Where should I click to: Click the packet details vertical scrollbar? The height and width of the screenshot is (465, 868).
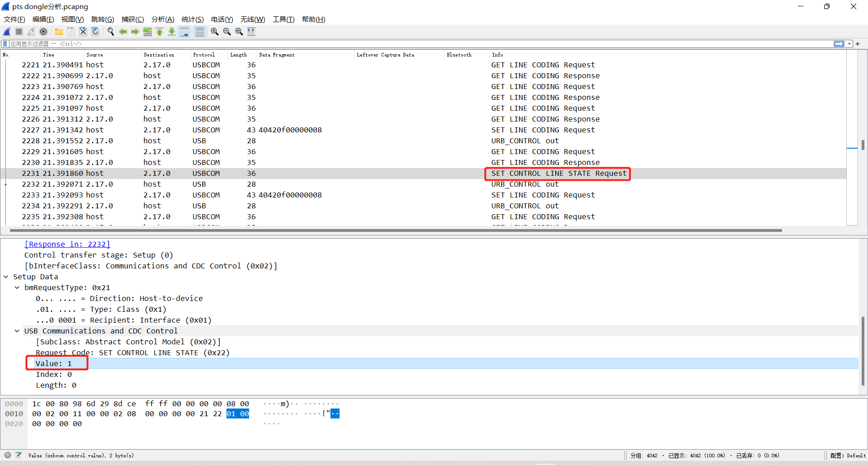click(863, 350)
